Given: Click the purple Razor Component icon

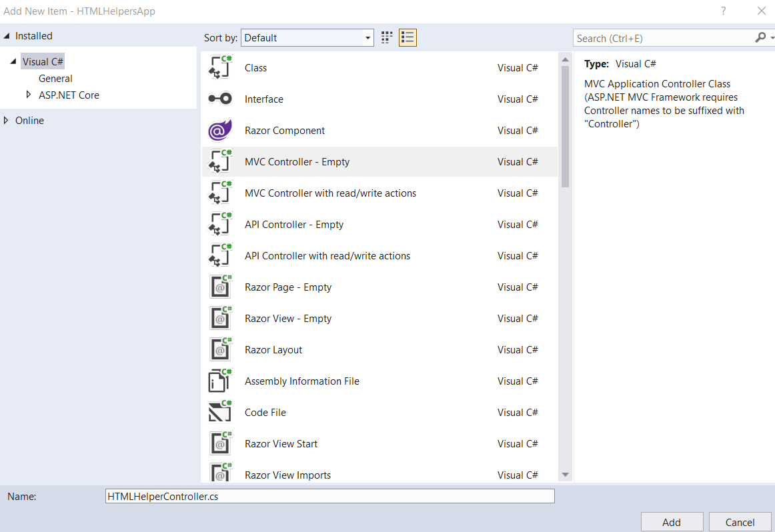Looking at the screenshot, I should pyautogui.click(x=220, y=131).
